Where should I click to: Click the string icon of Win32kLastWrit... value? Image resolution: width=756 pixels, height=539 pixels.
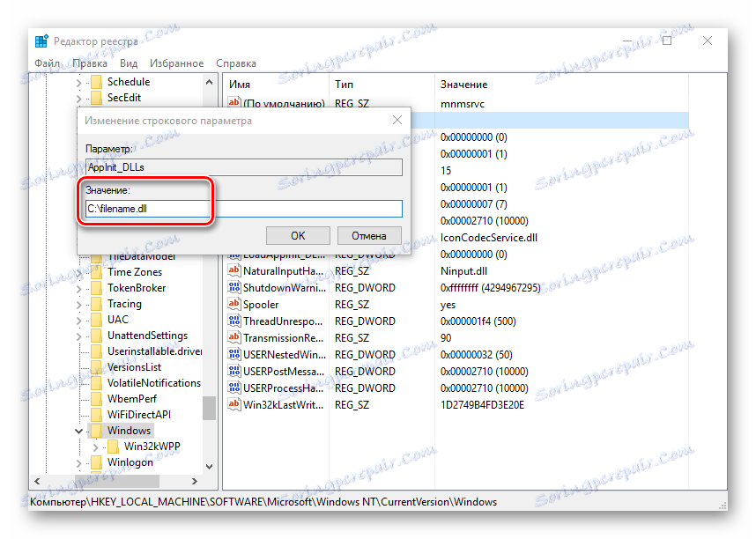tap(233, 404)
